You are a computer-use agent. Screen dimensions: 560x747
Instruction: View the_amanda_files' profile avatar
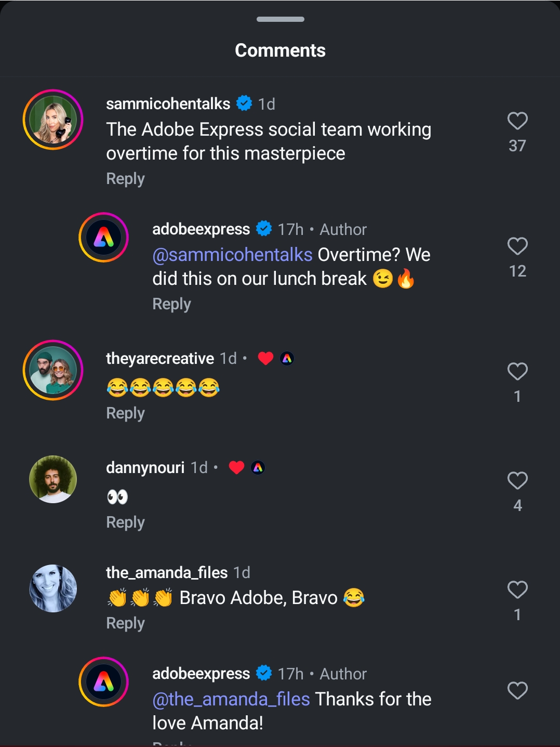pos(53,588)
